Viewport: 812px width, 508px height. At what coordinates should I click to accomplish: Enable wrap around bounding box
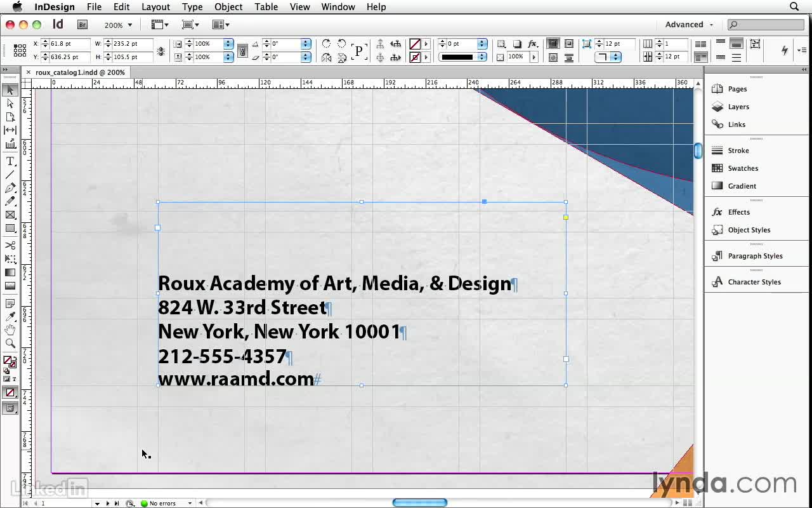[x=568, y=44]
